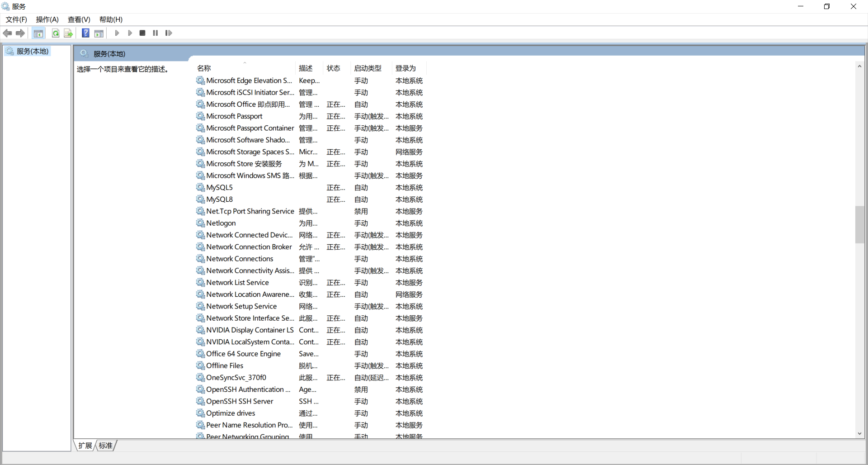The width and height of the screenshot is (868, 465).
Task: Select Peer Name Resolution Protocol service
Action: [x=250, y=425]
